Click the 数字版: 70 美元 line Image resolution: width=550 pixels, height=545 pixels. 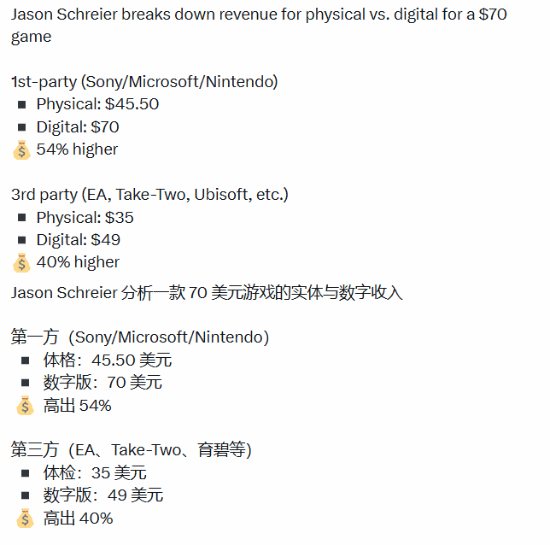click(x=103, y=383)
